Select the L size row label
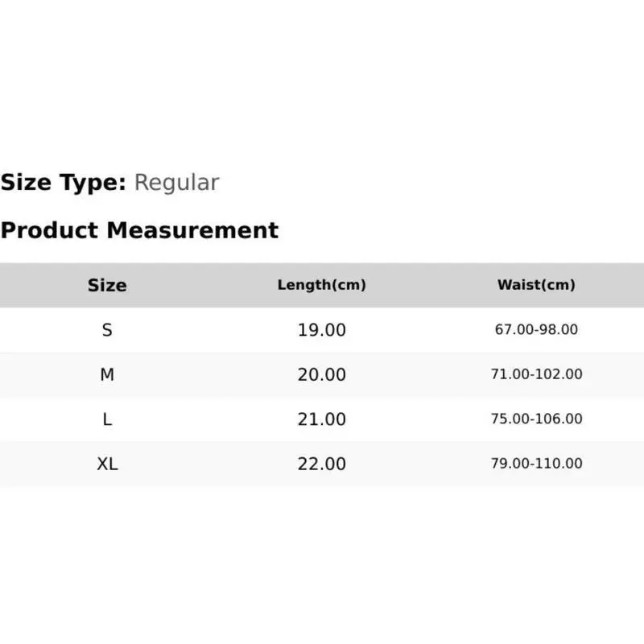Image resolution: width=644 pixels, height=644 pixels. click(107, 419)
